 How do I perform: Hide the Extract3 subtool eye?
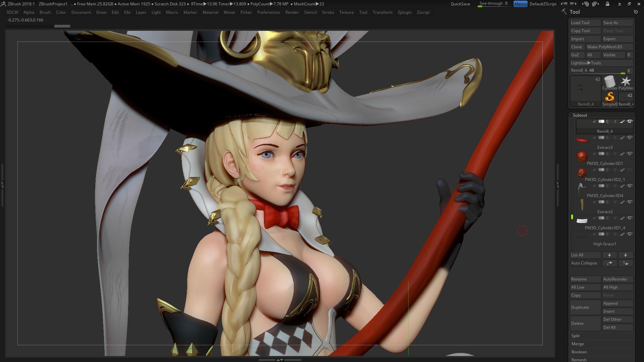pyautogui.click(x=630, y=138)
